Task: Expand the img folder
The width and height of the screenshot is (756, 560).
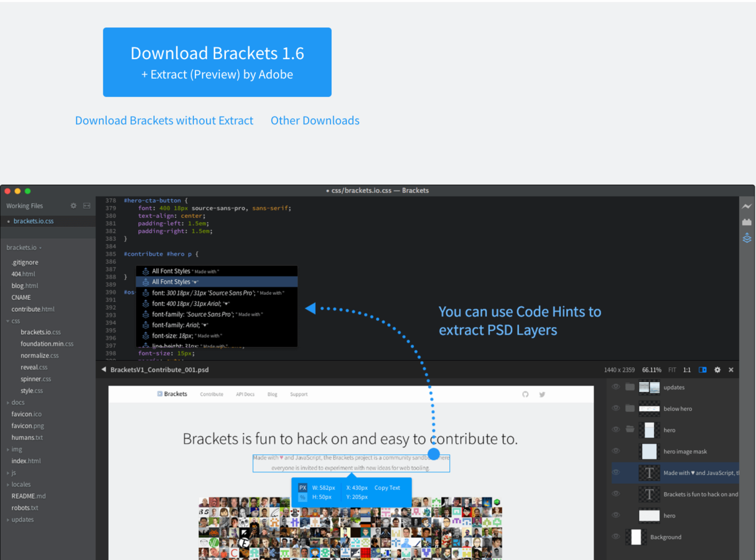Action: 8,449
